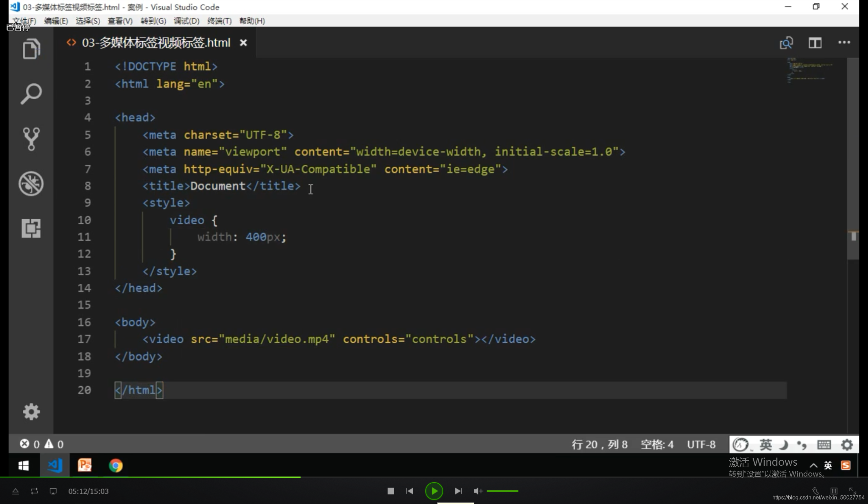
Task: Click the "media/video.mp4" src value
Action: 277,339
